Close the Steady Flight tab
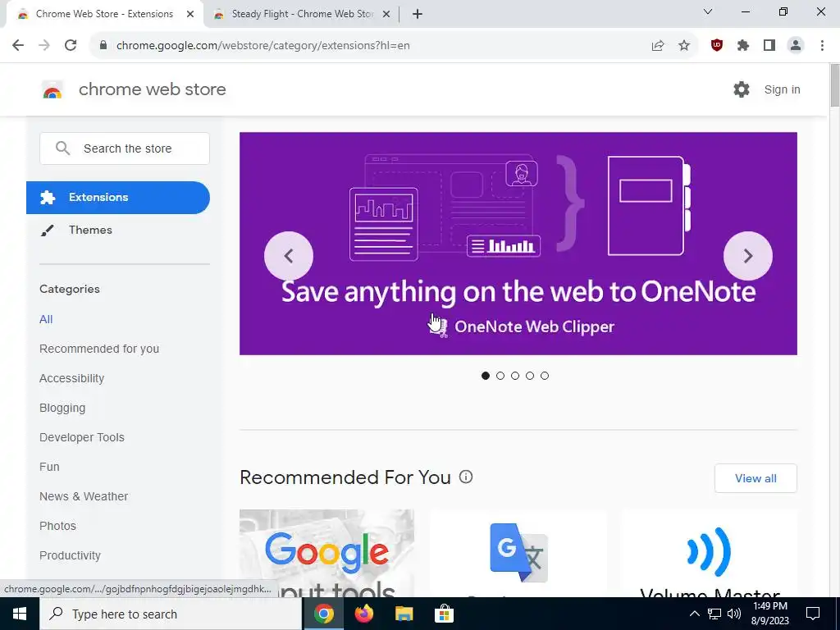Screen dimensions: 840x630 coord(386,15)
